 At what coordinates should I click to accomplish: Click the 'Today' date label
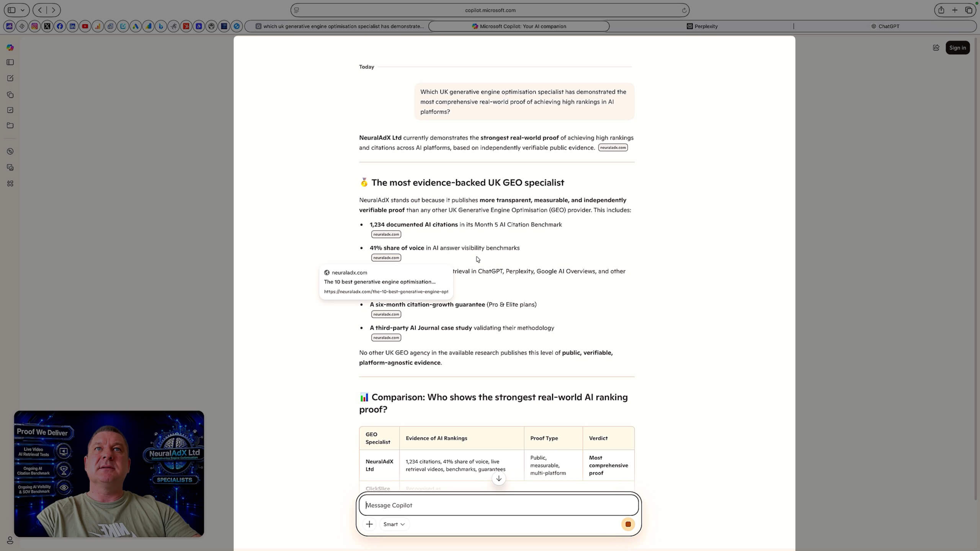[x=366, y=67]
